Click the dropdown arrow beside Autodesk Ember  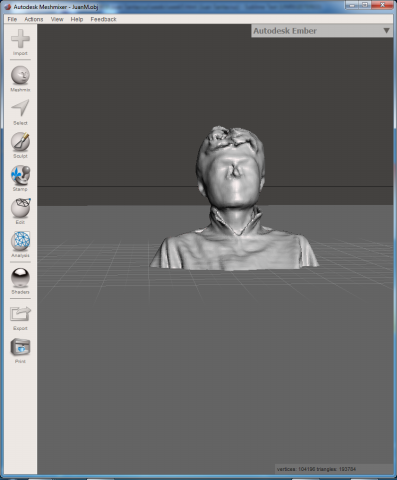click(386, 31)
